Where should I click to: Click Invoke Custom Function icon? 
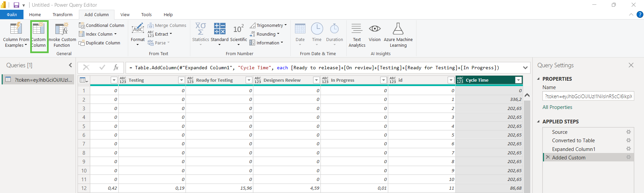62,30
